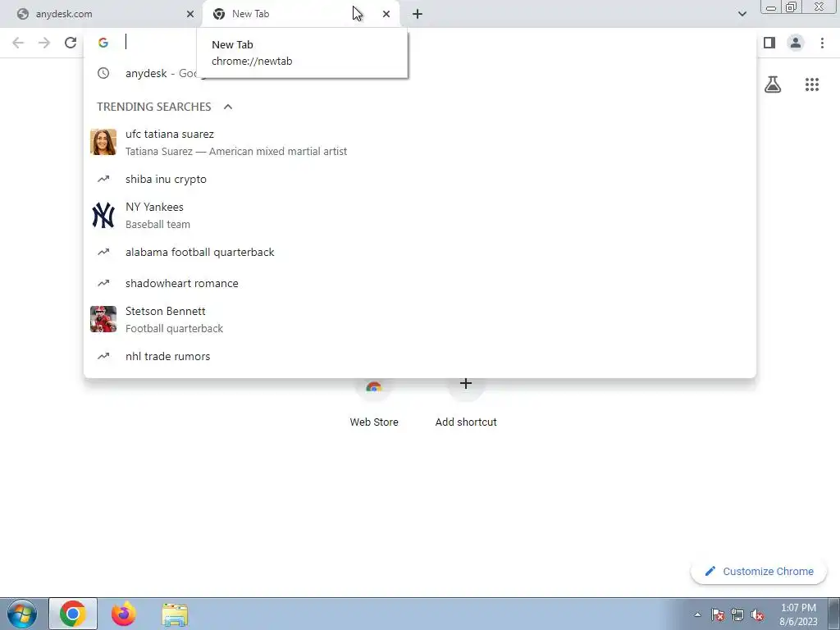Close the anydesk.com tab
The width and height of the screenshot is (840, 630).
click(x=190, y=14)
